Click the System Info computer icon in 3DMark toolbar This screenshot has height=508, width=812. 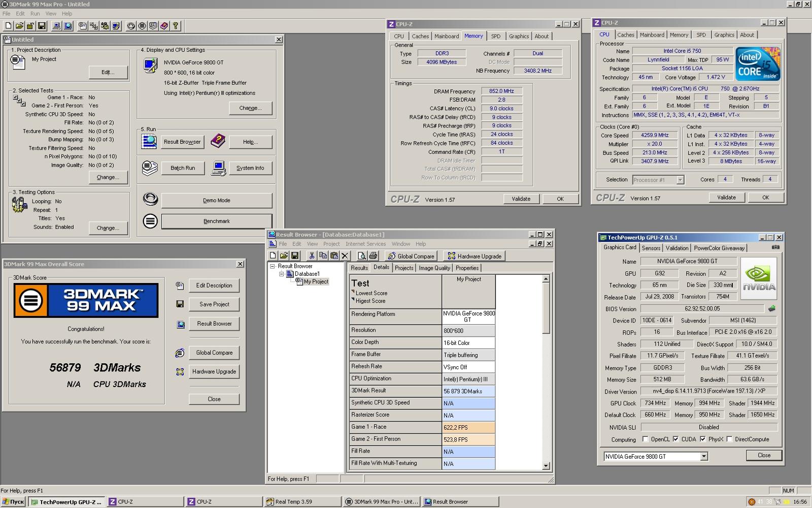56,26
